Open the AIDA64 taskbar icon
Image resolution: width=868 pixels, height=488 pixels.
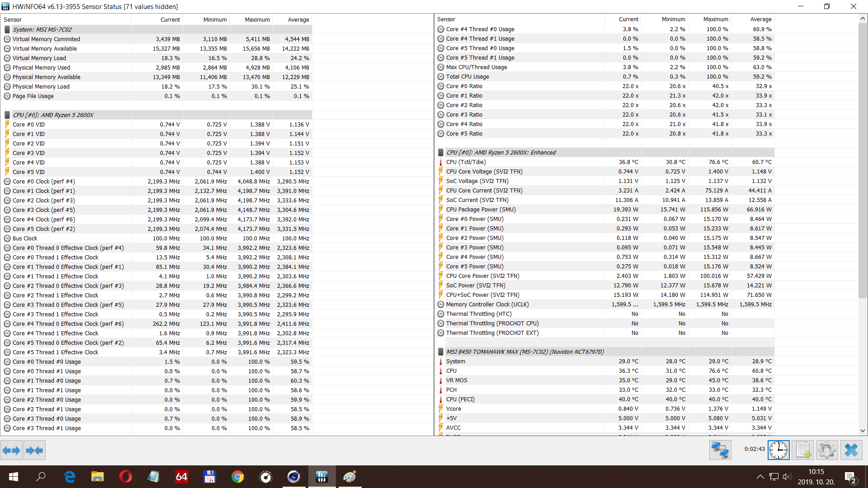click(182, 477)
